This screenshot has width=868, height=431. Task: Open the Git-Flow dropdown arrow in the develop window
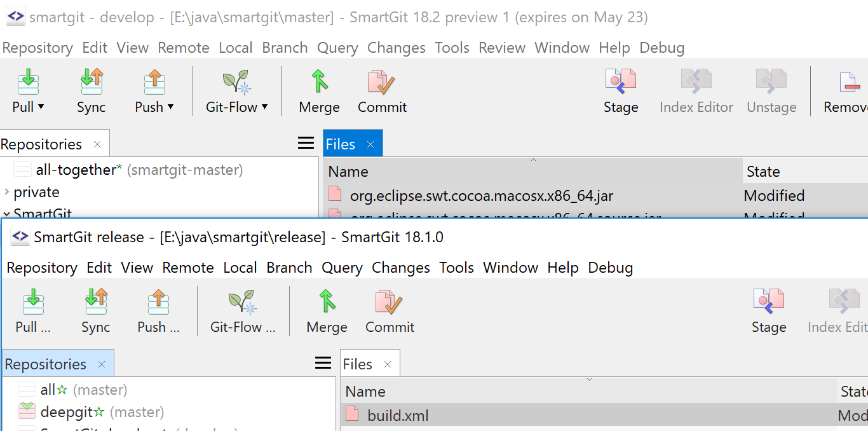(264, 107)
